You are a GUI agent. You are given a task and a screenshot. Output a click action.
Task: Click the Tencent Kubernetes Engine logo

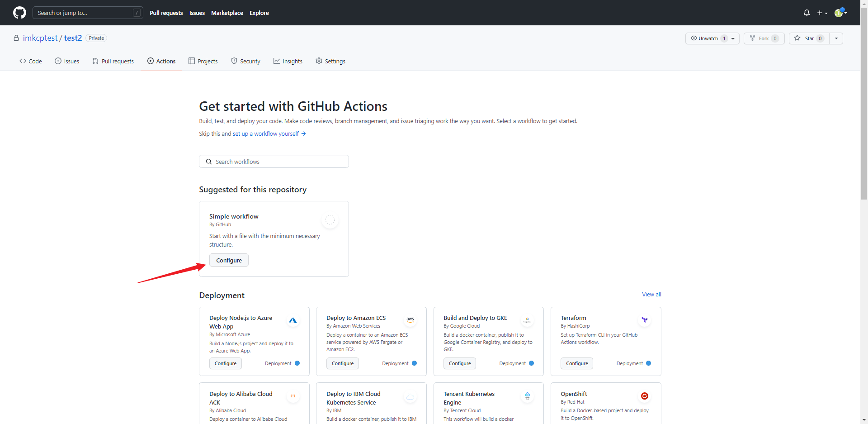pyautogui.click(x=527, y=396)
